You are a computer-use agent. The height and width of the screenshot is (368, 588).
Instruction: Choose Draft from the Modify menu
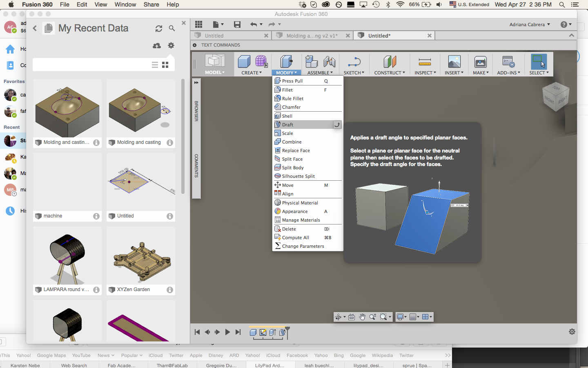[307, 125]
